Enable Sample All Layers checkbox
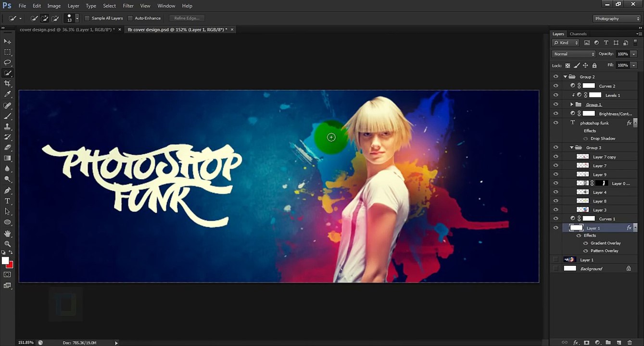 (x=87, y=18)
